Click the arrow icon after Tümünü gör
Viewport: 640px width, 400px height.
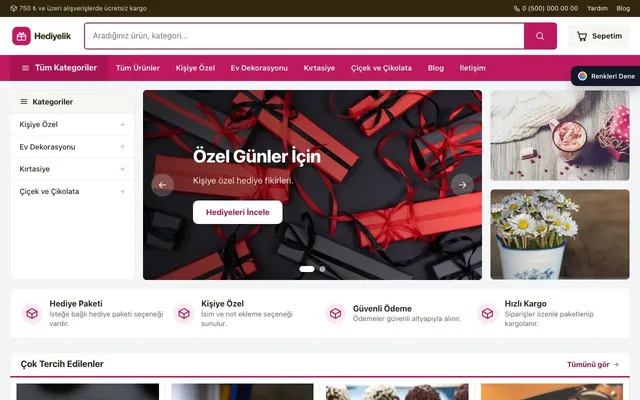coord(616,364)
